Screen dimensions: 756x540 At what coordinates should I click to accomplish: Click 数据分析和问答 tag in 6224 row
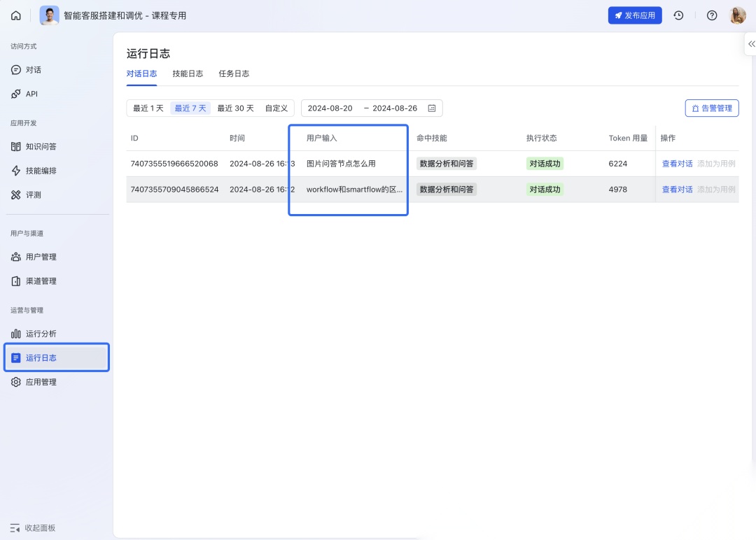[447, 164]
